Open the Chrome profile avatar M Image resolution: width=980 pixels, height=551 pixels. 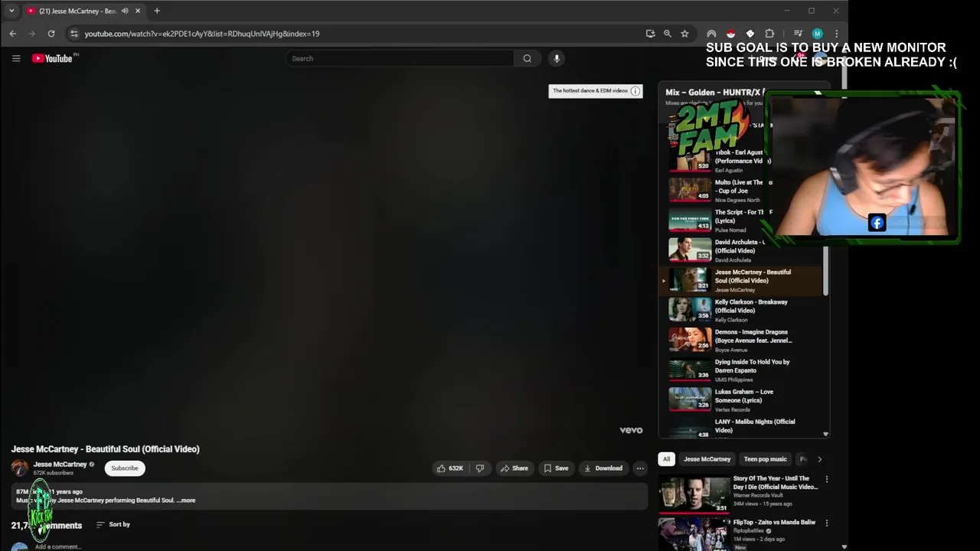(x=817, y=34)
